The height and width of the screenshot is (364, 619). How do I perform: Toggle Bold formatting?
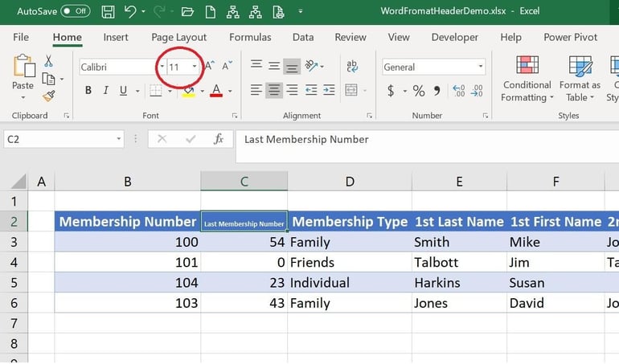[88, 91]
